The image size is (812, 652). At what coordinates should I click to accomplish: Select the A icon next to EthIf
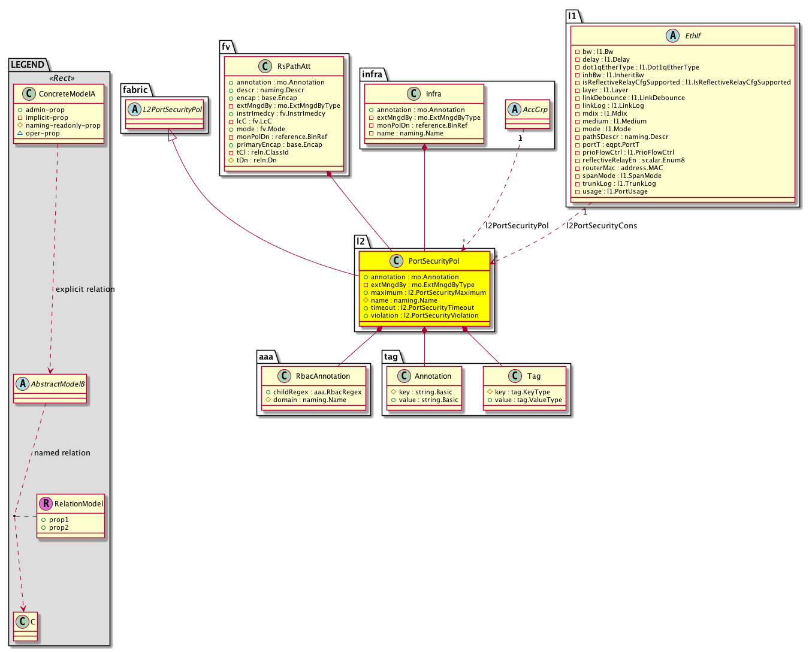tap(673, 36)
